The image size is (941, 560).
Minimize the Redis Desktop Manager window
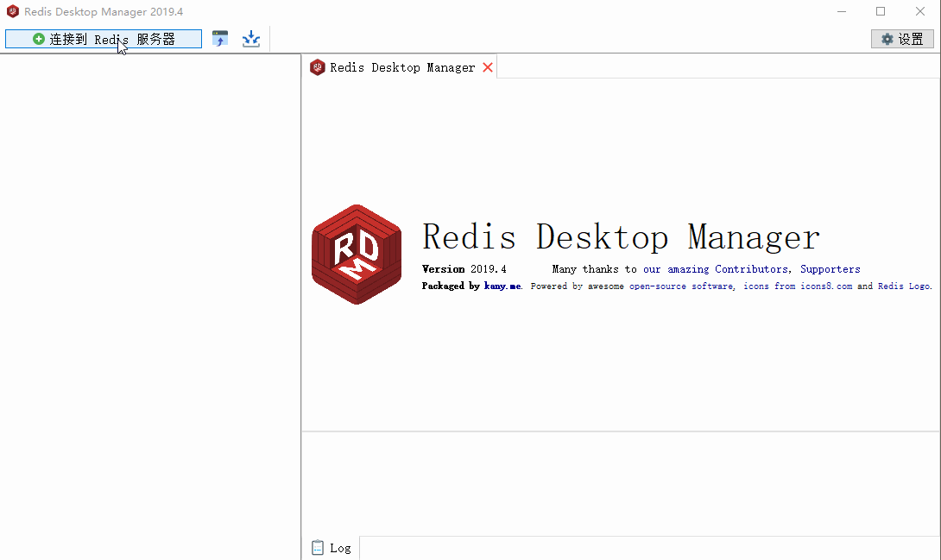[842, 11]
